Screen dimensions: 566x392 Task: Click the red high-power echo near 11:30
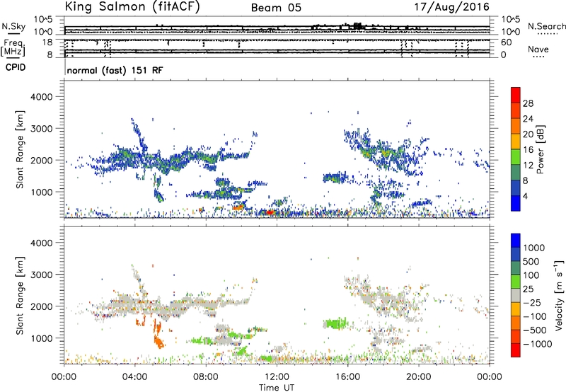tap(270, 212)
